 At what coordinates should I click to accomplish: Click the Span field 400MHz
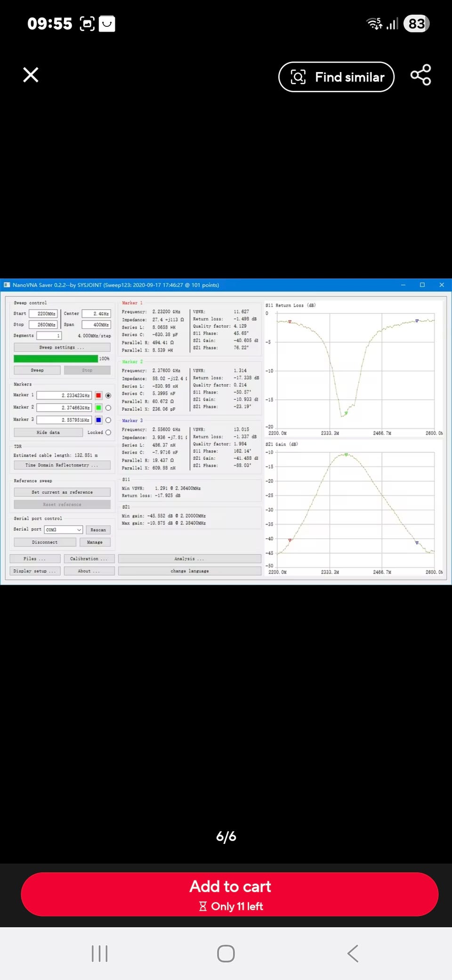(97, 325)
